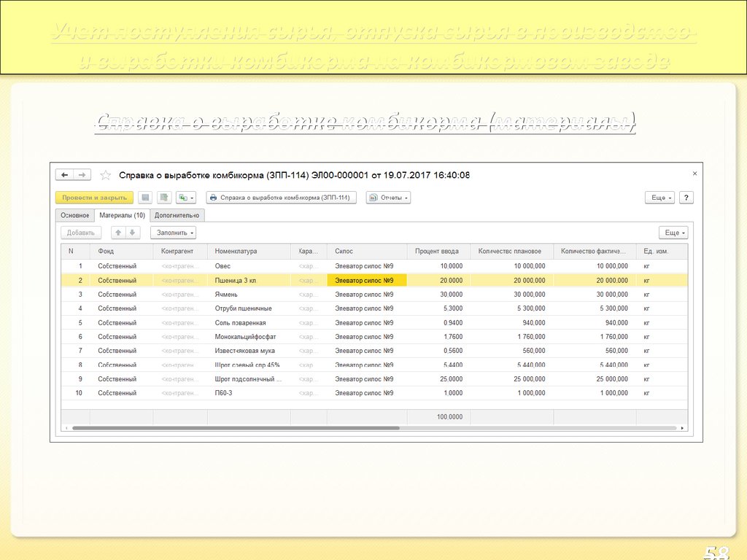Open help with the question mark button
The height and width of the screenshot is (560, 747).
pos(686,198)
